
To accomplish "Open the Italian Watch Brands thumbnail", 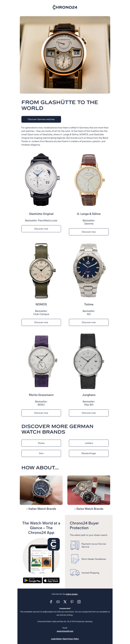I will (41, 490).
